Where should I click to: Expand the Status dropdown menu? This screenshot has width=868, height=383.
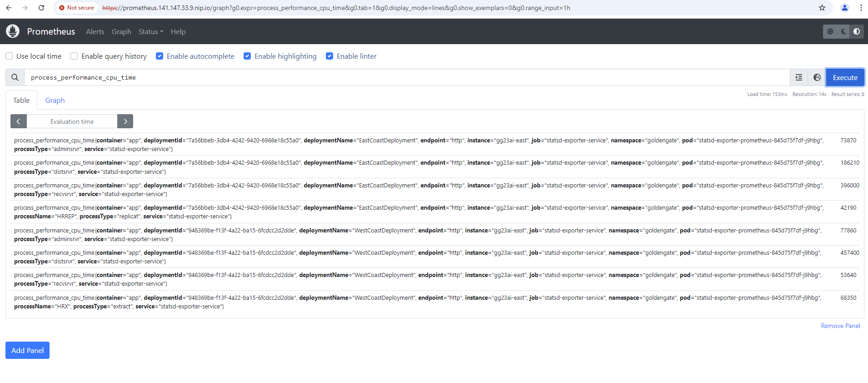click(x=151, y=31)
